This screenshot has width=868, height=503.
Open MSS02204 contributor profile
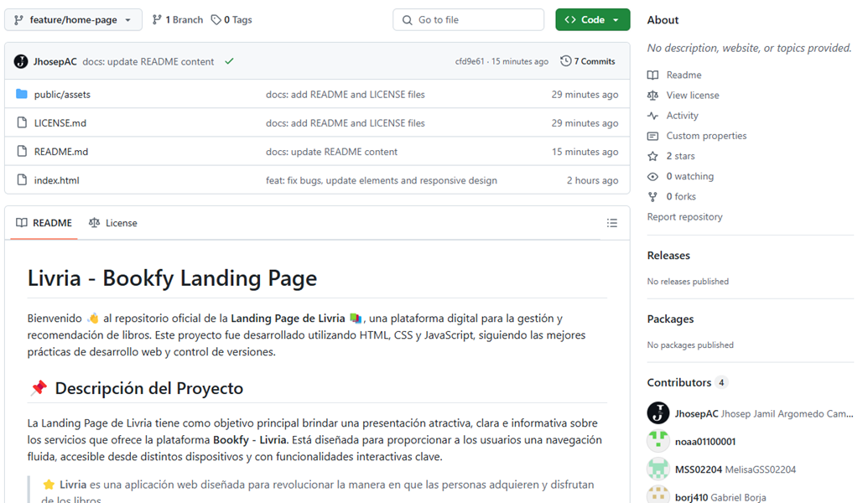click(699, 469)
